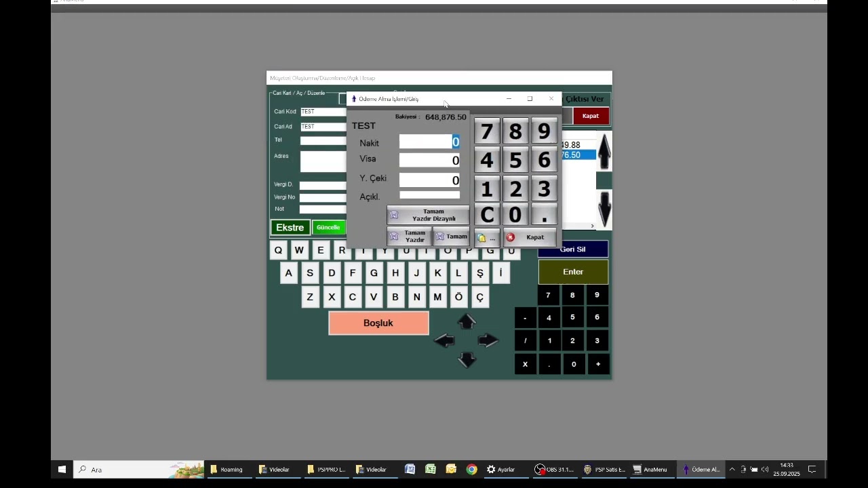868x488 pixels.
Task: Switch to AnaMenu taskbar item
Action: tap(650, 469)
